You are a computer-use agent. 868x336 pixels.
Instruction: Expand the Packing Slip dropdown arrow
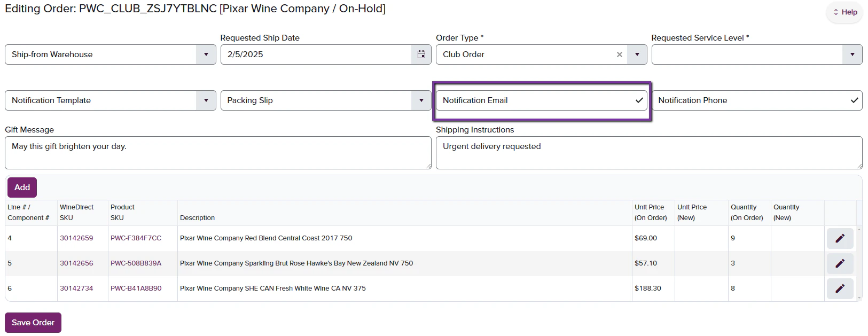(x=421, y=100)
